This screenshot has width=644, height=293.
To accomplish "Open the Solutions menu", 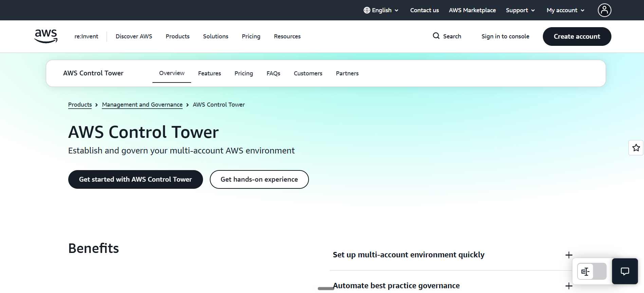I will coord(216,36).
